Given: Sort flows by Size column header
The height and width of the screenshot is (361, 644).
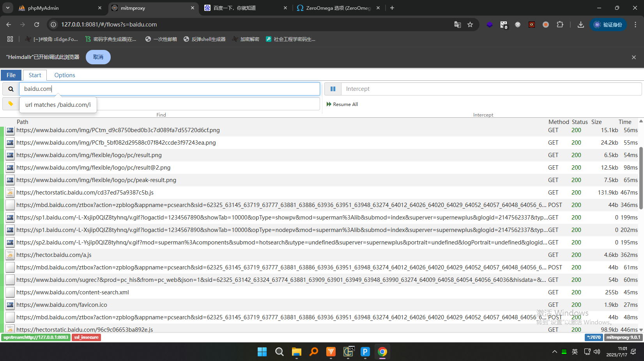Looking at the screenshot, I should [x=596, y=122].
